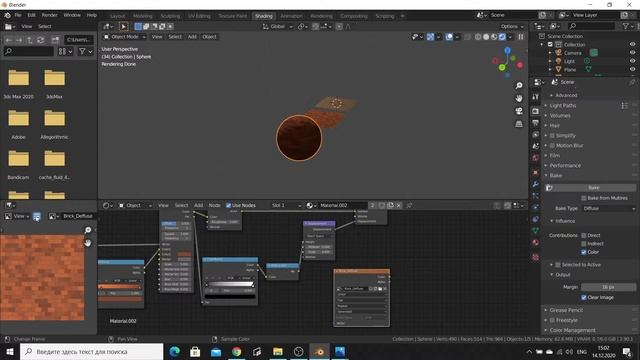
Task: Switch perspective/orthographic grid icon in viewport
Action: coord(519,124)
